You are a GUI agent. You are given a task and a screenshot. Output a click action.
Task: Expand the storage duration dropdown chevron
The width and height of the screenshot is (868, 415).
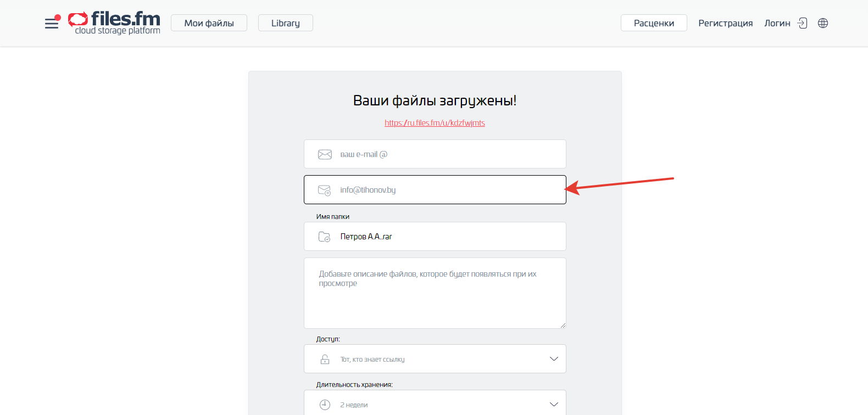point(554,405)
